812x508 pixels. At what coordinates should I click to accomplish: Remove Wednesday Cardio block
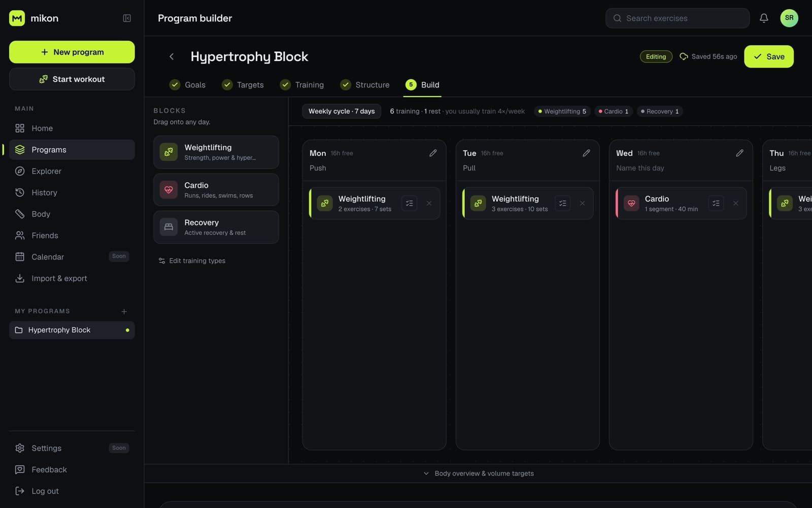click(x=735, y=203)
